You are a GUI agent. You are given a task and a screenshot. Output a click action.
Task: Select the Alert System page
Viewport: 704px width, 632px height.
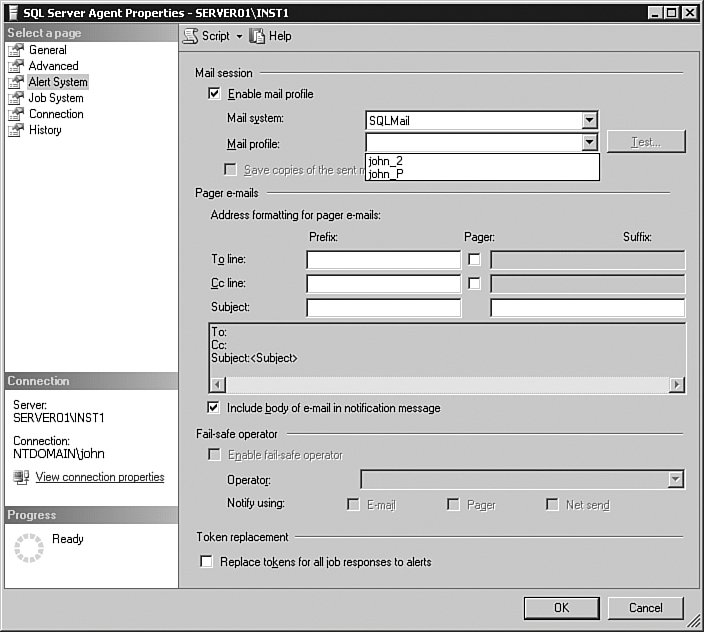58,82
